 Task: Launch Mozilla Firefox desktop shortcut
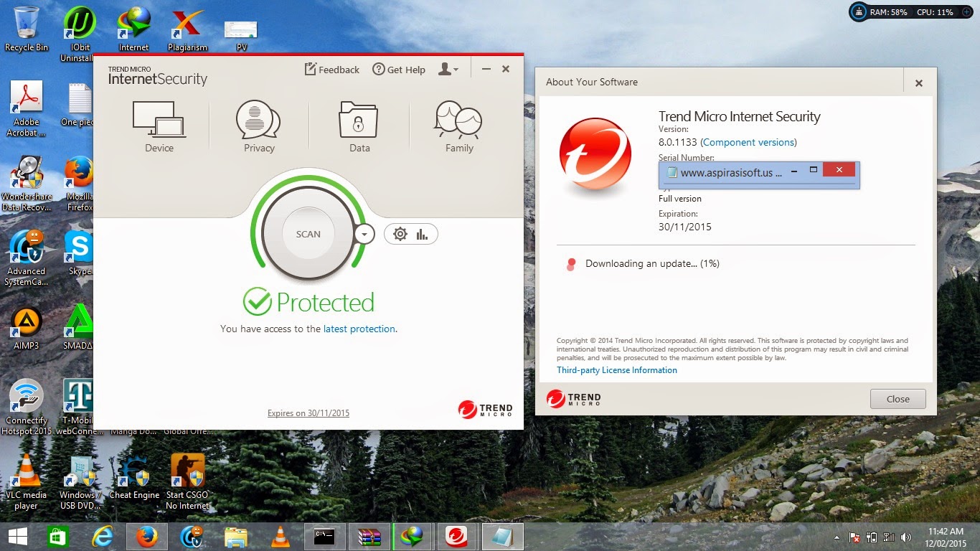point(79,184)
